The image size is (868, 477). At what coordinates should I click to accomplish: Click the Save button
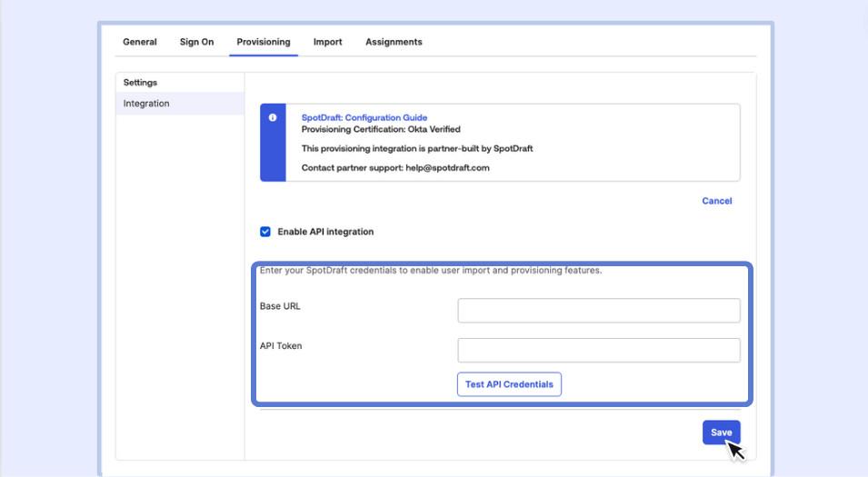[722, 432]
